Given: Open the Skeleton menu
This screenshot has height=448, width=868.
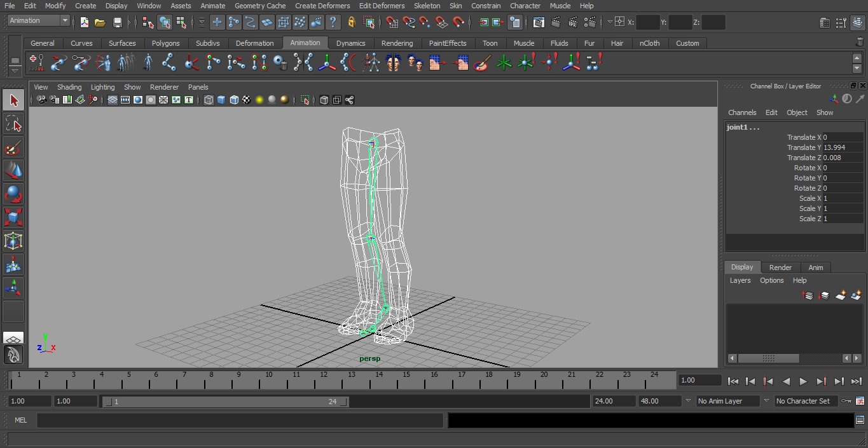Looking at the screenshot, I should 427,6.
